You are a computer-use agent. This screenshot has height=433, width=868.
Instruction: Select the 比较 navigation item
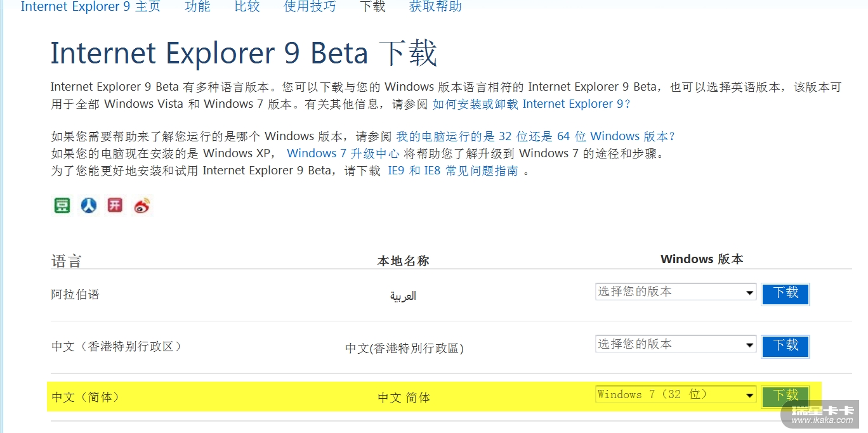247,7
